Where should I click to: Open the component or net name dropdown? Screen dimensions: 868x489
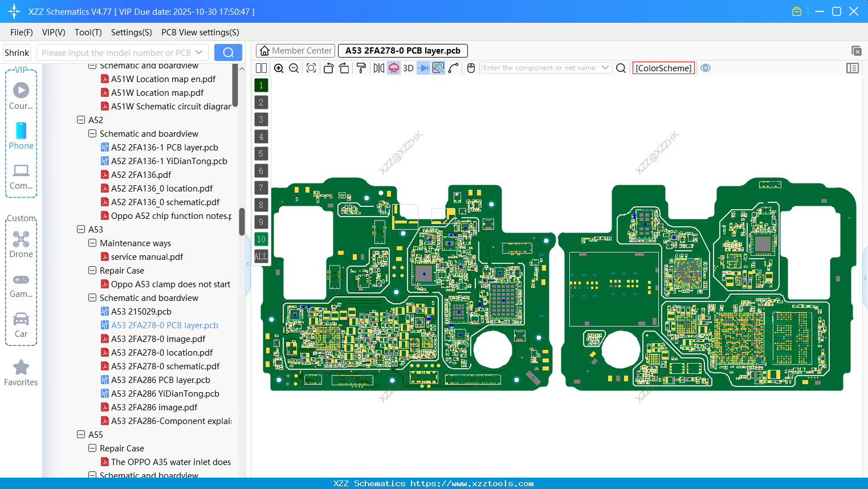coord(605,68)
